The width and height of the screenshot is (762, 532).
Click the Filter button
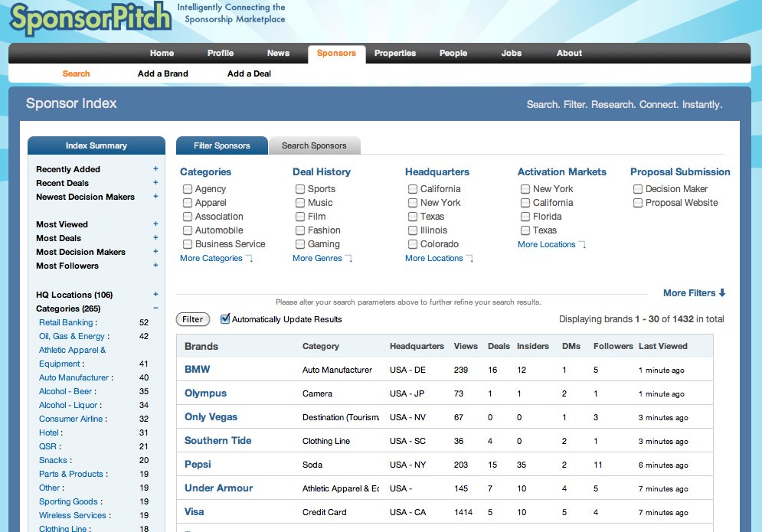[x=193, y=319]
